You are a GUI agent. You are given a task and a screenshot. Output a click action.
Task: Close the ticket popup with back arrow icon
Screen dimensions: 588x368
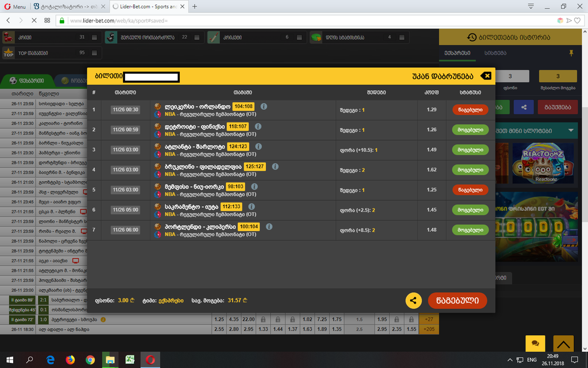pos(486,76)
